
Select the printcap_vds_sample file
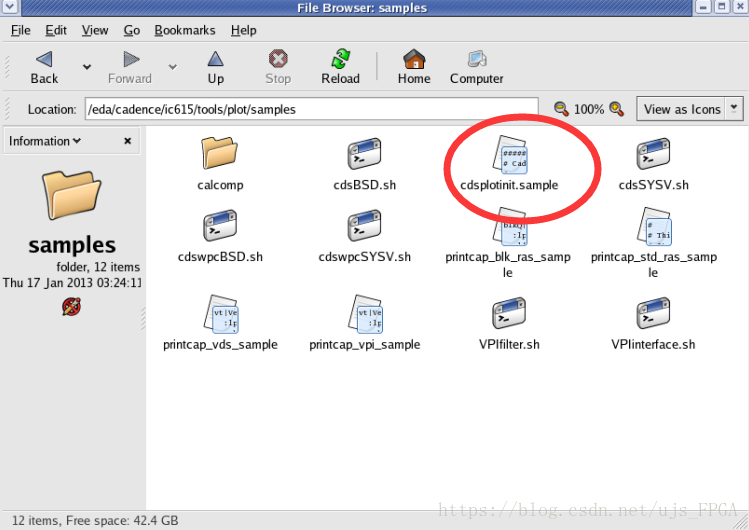(220, 314)
